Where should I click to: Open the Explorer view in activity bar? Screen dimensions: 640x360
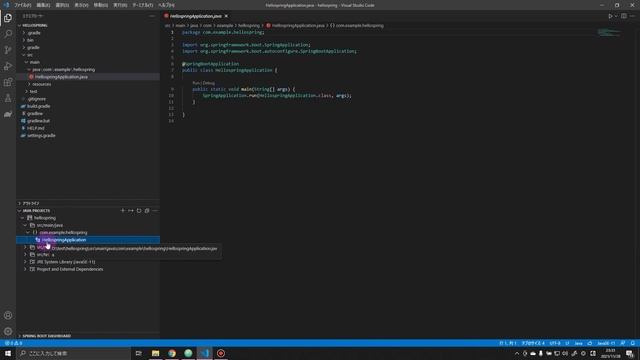pos(8,18)
